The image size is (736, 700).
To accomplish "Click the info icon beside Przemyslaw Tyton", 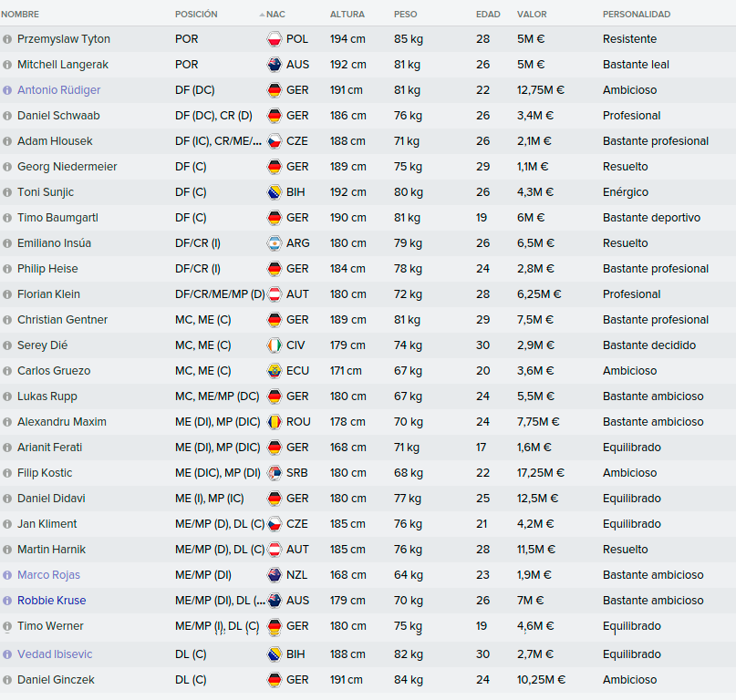I will point(7,39).
